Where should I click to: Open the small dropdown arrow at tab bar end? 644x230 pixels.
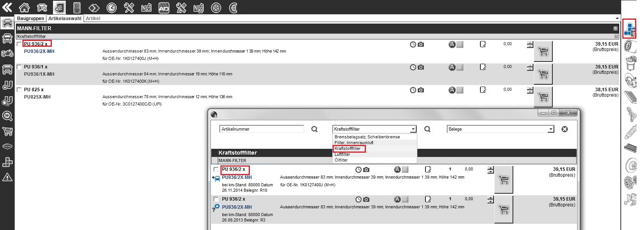click(617, 19)
